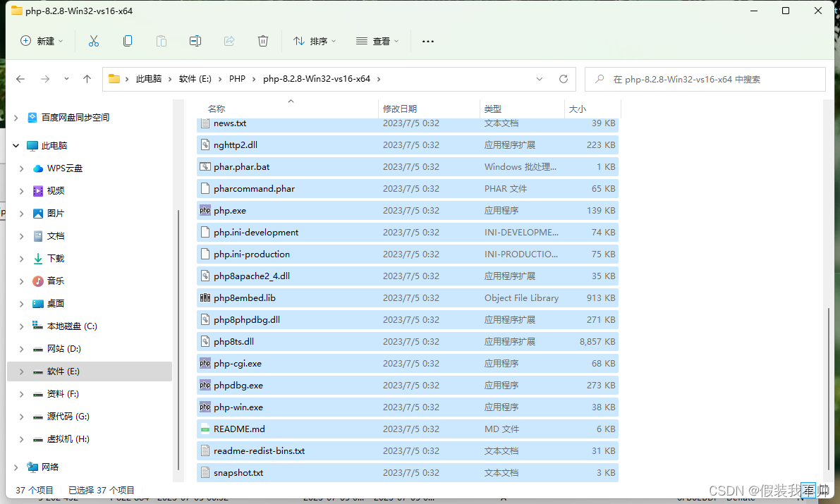Select the readme-redist-bins.txt file
840x504 pixels.
408,451
